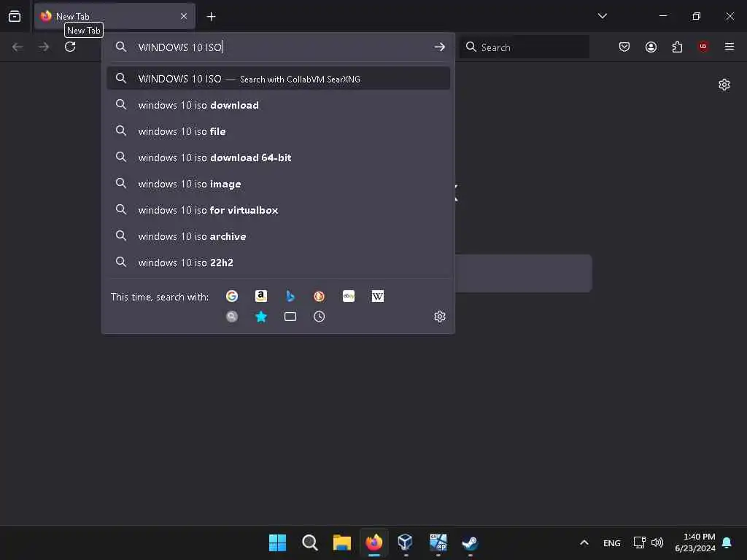Screen dimensions: 747x560
Task: Select Search with CollabVM SearXNG suggestion
Action: [278, 79]
